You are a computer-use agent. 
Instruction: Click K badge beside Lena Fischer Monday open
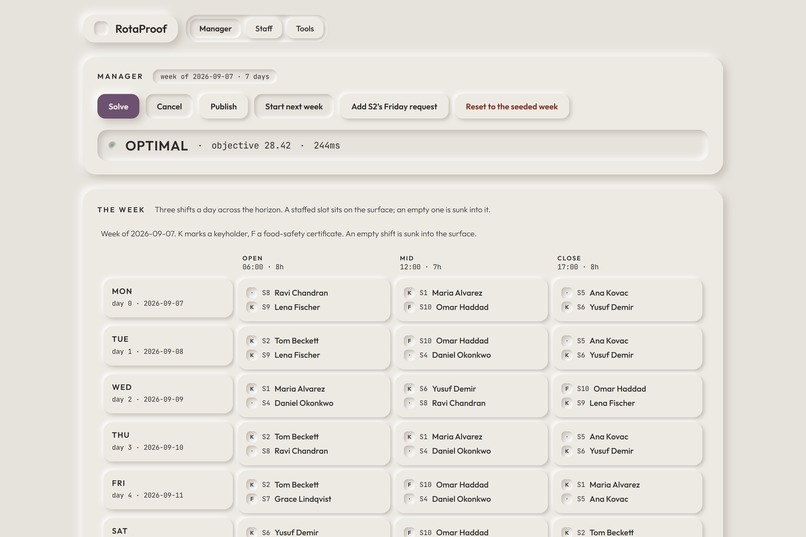pos(251,307)
